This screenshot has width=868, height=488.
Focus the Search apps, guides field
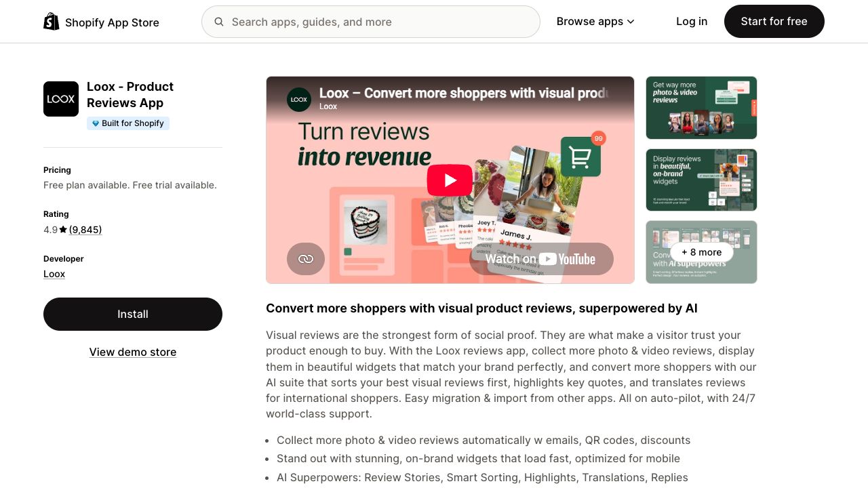[371, 22]
